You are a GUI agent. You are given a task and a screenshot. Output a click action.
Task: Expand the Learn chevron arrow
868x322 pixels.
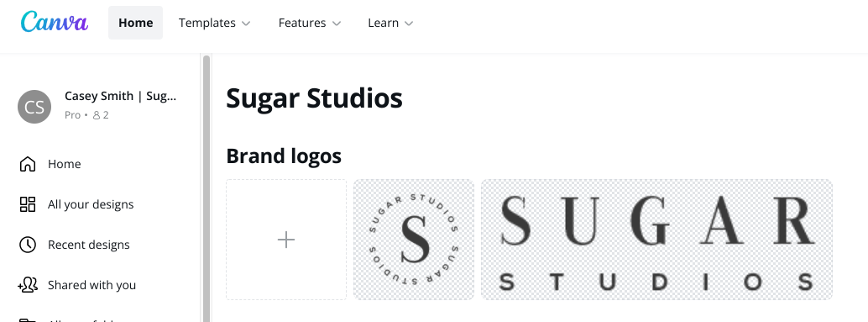click(409, 24)
